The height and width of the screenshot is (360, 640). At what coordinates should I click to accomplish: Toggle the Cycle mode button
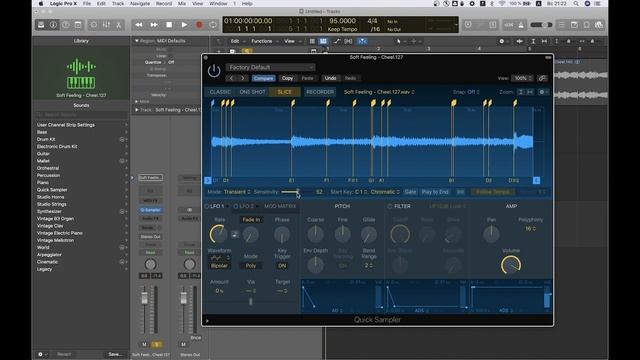(213, 25)
